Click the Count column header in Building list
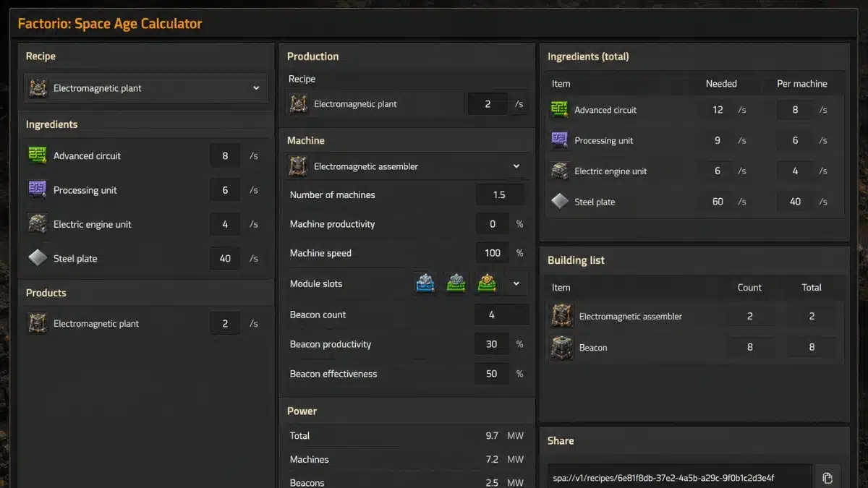868x488 pixels. (749, 288)
